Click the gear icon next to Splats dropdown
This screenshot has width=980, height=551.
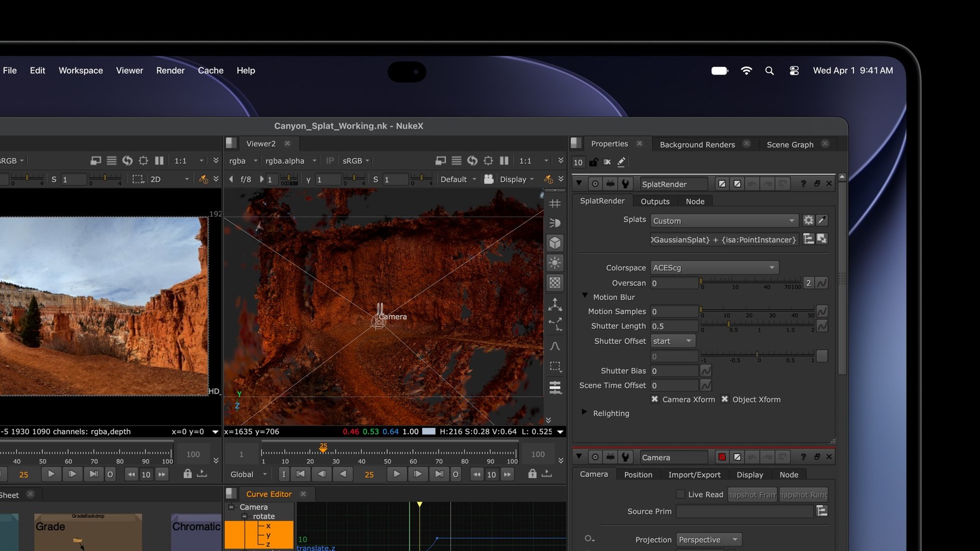(x=808, y=220)
